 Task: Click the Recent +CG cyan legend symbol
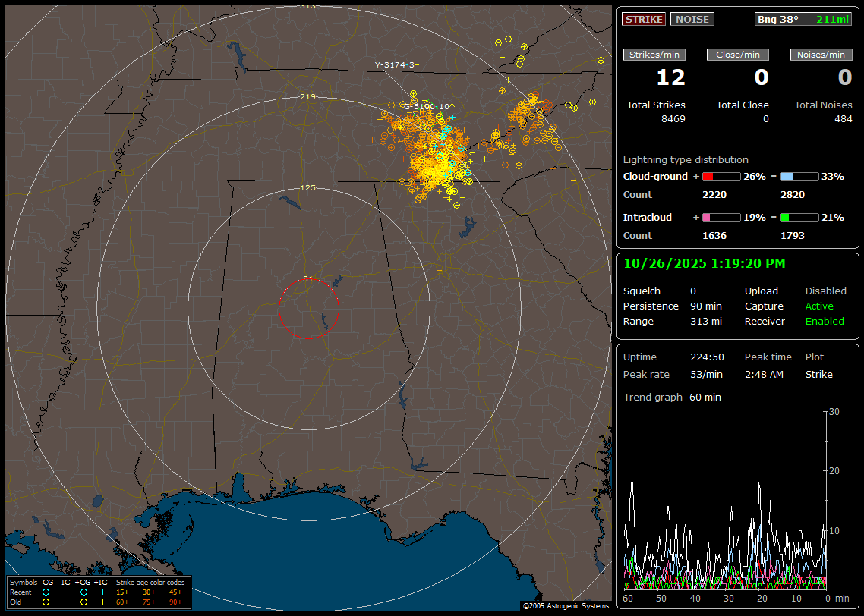click(84, 592)
